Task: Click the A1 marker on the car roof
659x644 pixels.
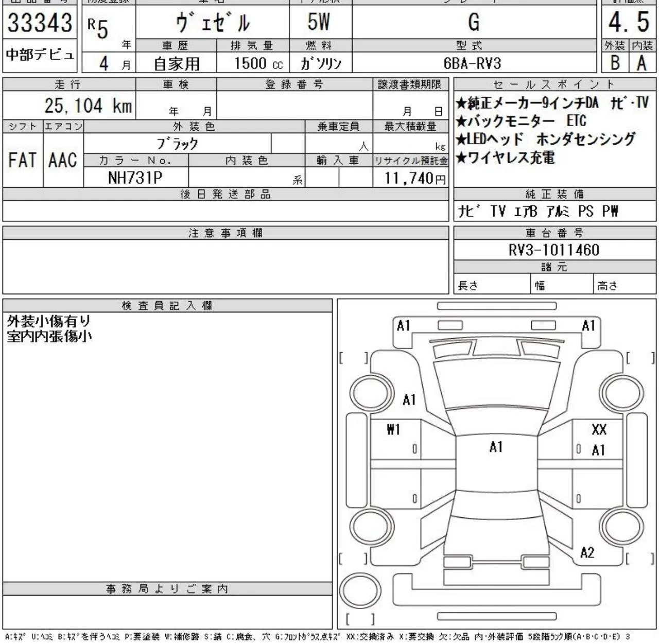Action: [x=496, y=447]
